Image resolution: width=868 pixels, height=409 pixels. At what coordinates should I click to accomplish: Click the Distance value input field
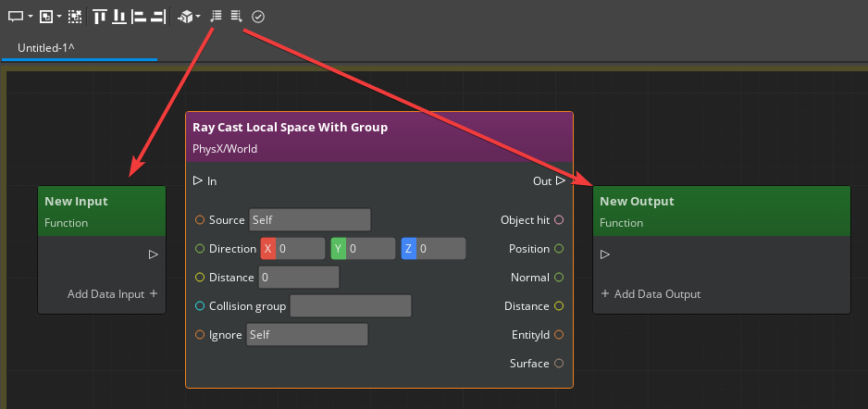point(299,278)
